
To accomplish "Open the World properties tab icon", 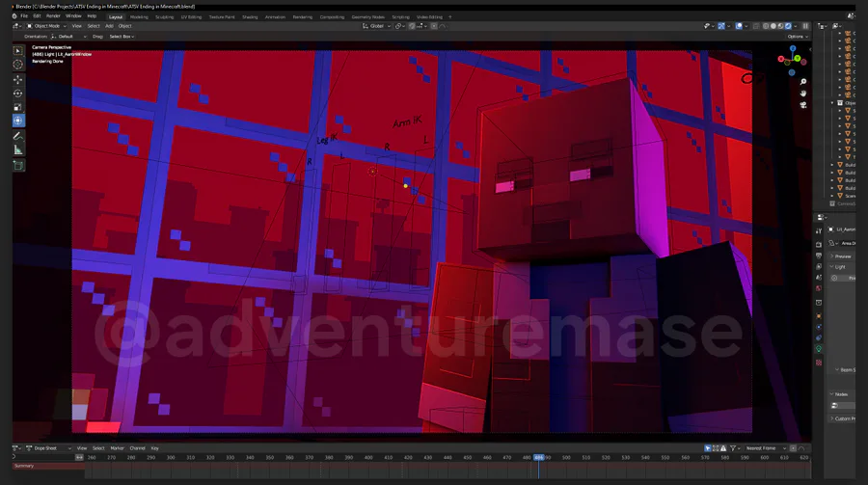I will 819,288.
